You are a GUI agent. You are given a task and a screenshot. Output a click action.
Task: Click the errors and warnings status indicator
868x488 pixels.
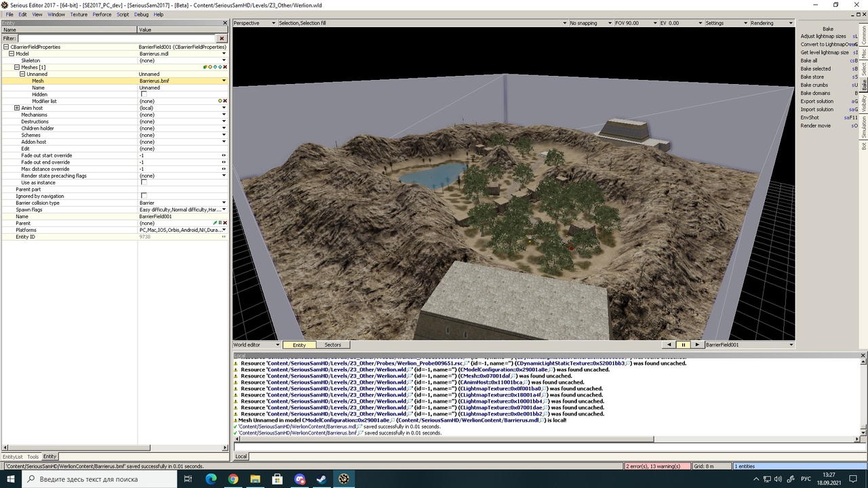pos(656,466)
